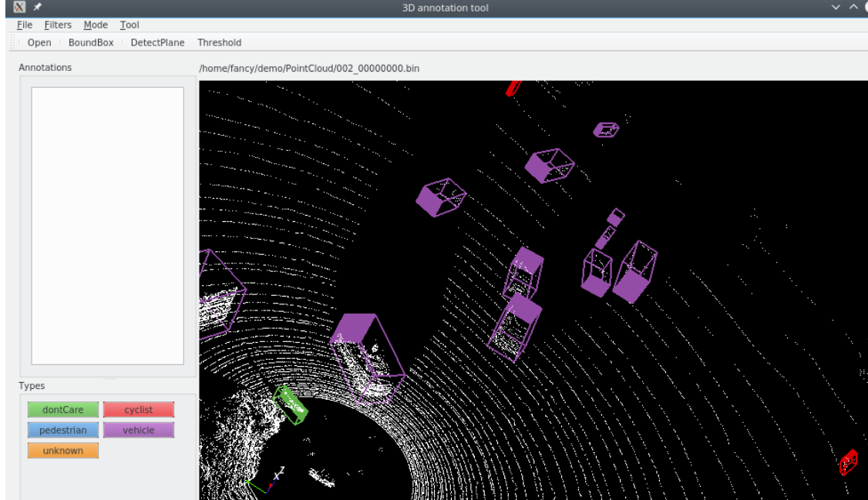The width and height of the screenshot is (868, 500).
Task: Select the Threshold tool
Action: point(220,42)
